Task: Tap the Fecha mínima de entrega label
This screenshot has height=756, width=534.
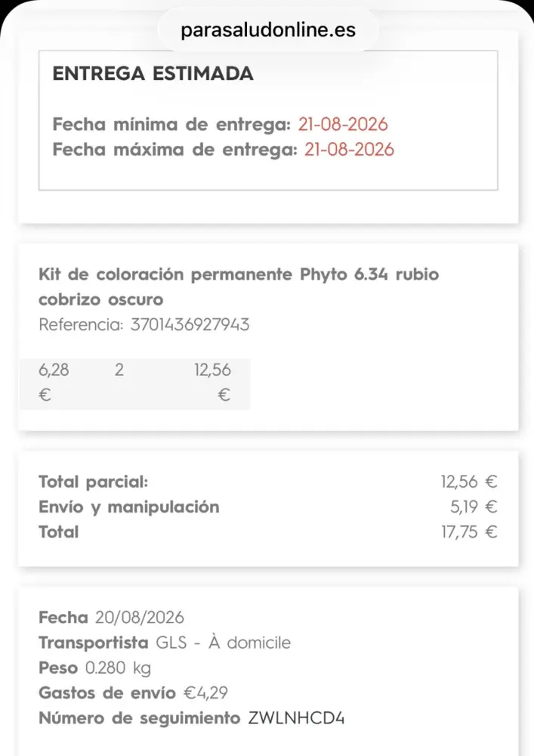Action: click(171, 125)
